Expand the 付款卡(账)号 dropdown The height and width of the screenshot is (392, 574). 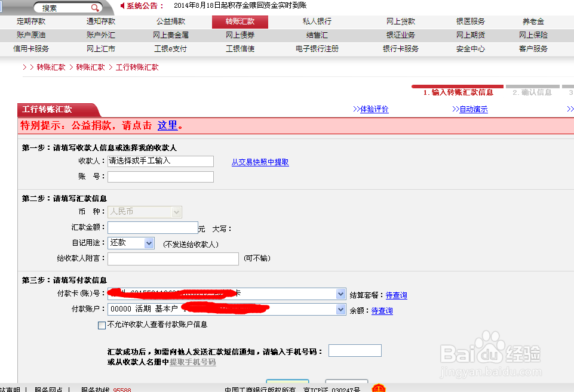[340, 294]
